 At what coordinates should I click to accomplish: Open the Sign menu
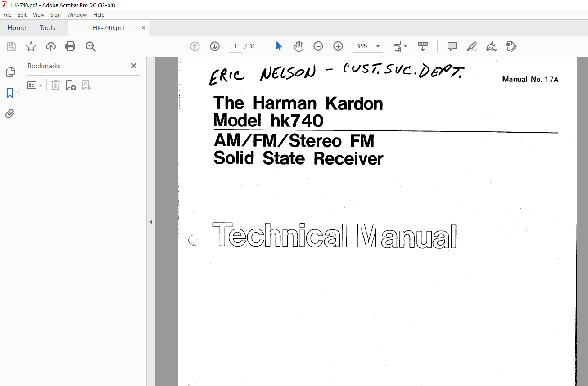tap(55, 15)
